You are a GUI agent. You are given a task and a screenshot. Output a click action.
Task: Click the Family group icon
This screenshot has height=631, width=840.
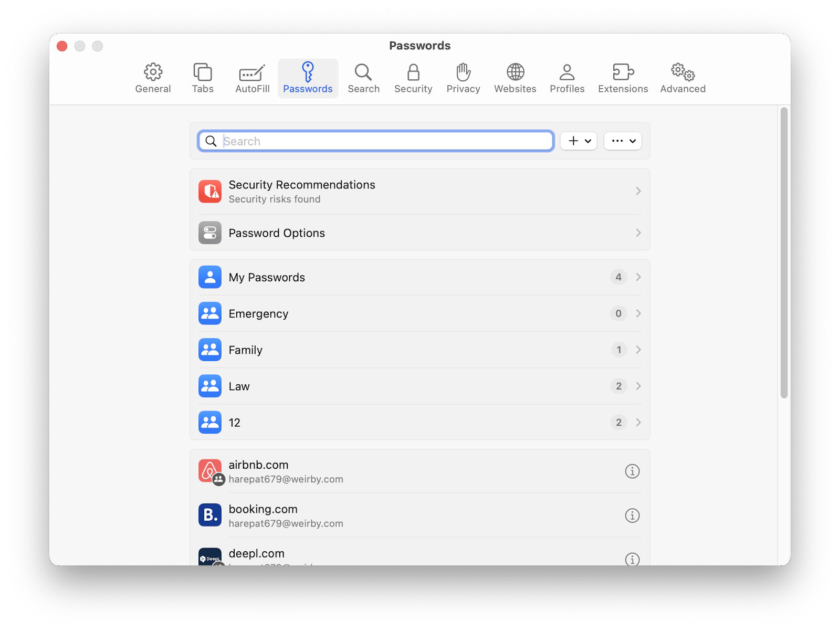click(x=210, y=350)
